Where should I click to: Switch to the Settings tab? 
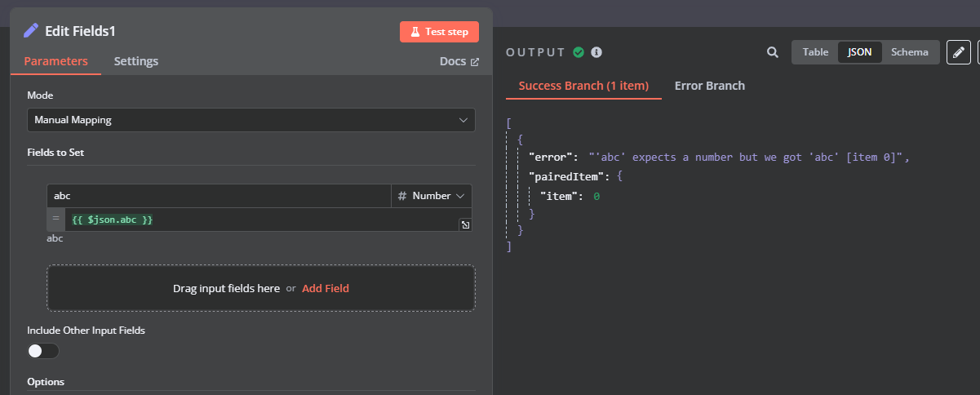pos(136,61)
